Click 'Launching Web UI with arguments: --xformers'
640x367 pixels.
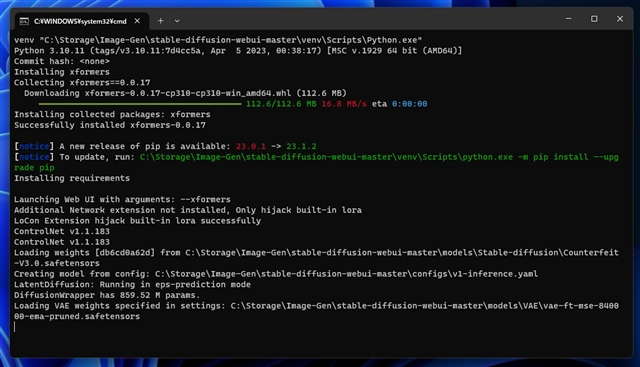tap(122, 199)
